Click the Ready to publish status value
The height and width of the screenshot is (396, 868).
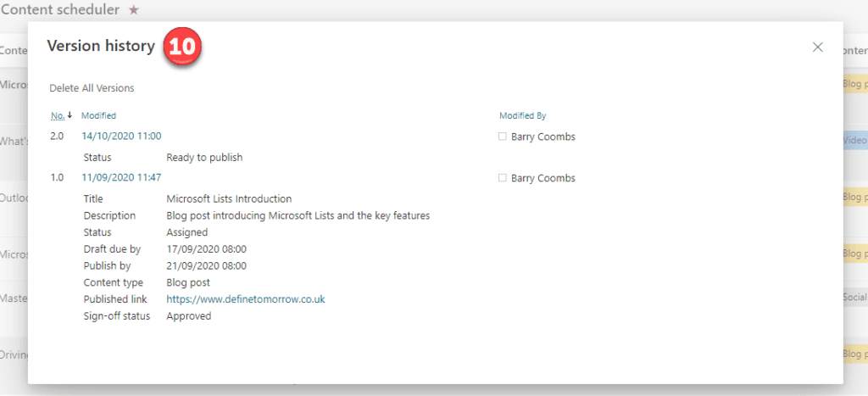pos(204,157)
